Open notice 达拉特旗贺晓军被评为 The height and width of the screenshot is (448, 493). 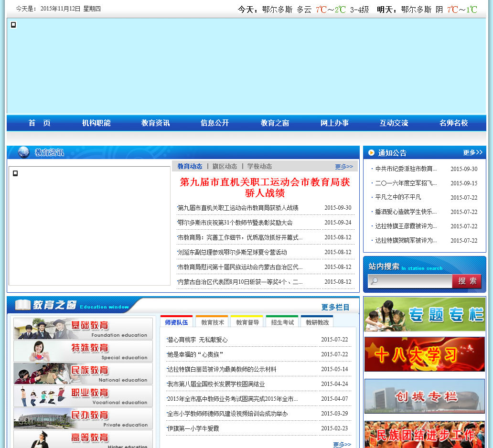click(406, 241)
